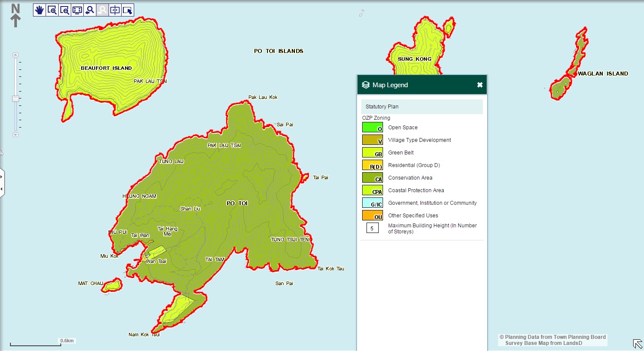Click the PO TOI island label
Screen dimensions: 644x351
237,203
